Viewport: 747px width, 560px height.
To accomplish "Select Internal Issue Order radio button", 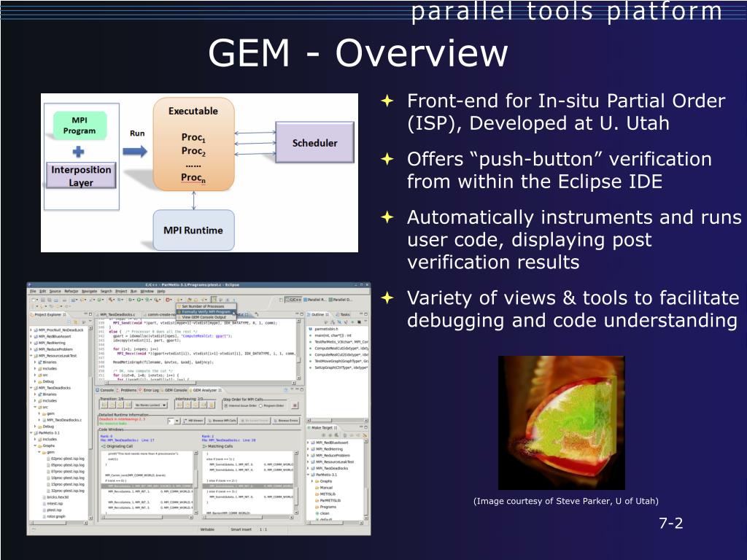I will (x=226, y=405).
